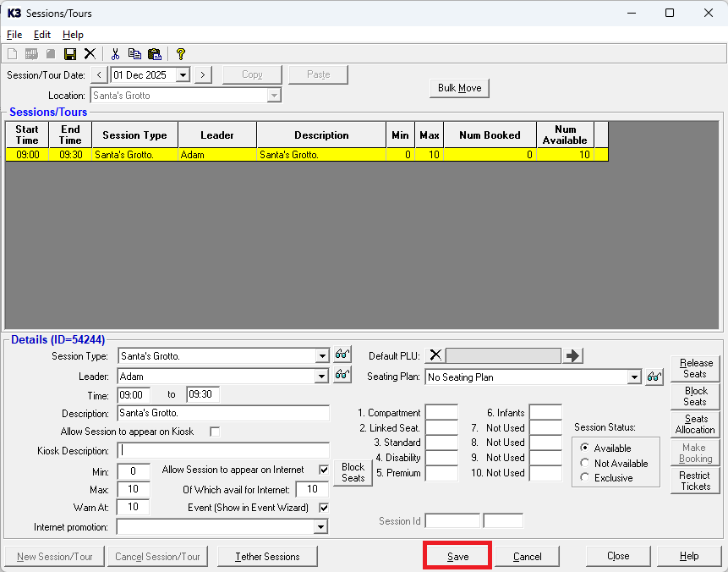Image resolution: width=728 pixels, height=572 pixels.
Task: Click the arrow icon next to Default PLU
Action: pos(573,355)
